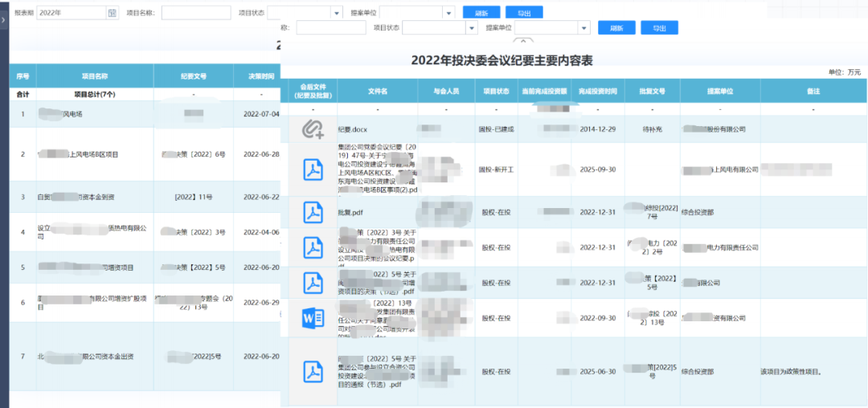Select the 2022-06-29 decision date

tap(261, 303)
